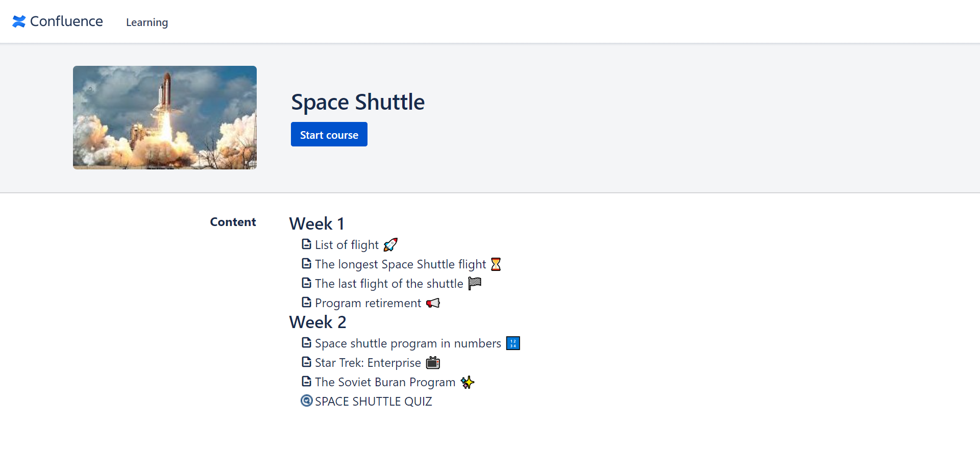Open the List of flight lesson
The width and height of the screenshot is (980, 449).
click(347, 245)
